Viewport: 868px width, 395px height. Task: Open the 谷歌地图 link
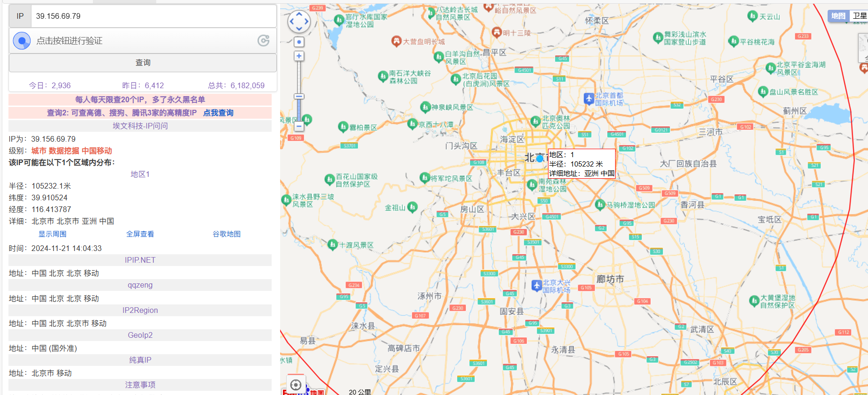tap(227, 234)
